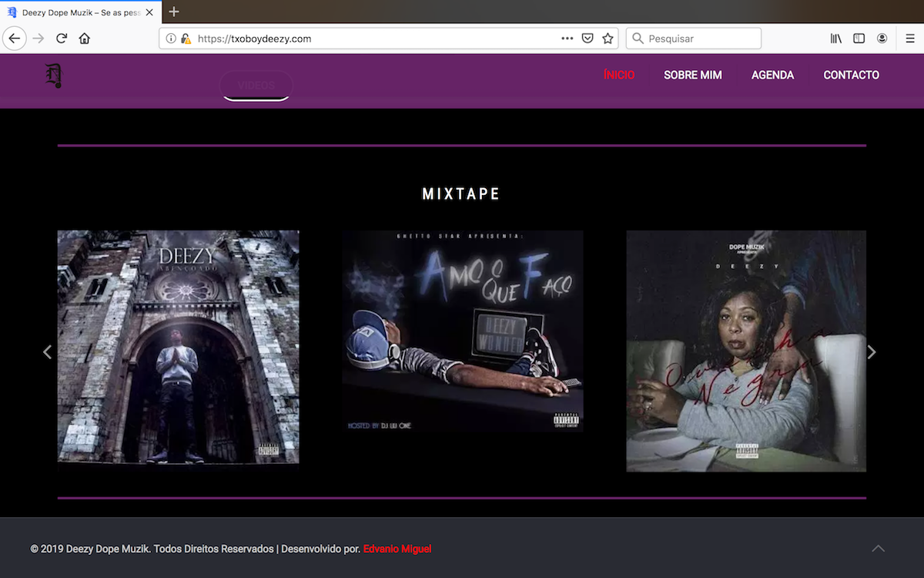
Task: Follow the Edvanio Miguel developer link
Action: coord(397,549)
